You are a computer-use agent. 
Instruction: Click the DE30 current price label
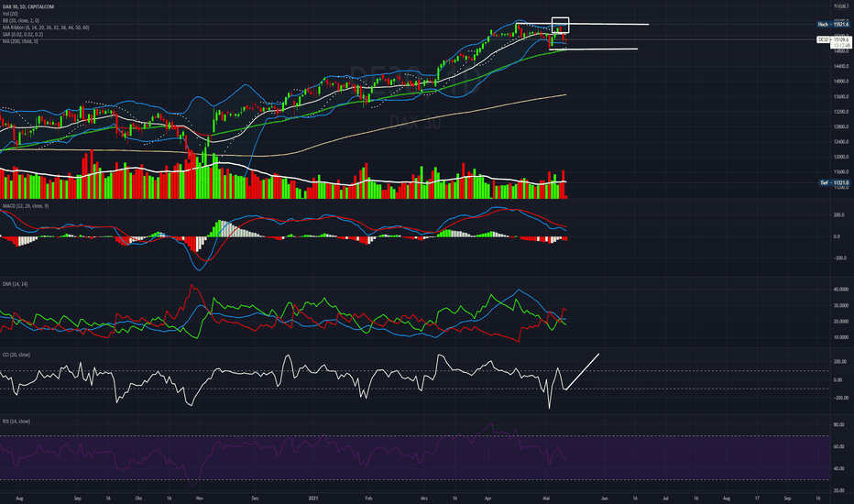pos(833,39)
